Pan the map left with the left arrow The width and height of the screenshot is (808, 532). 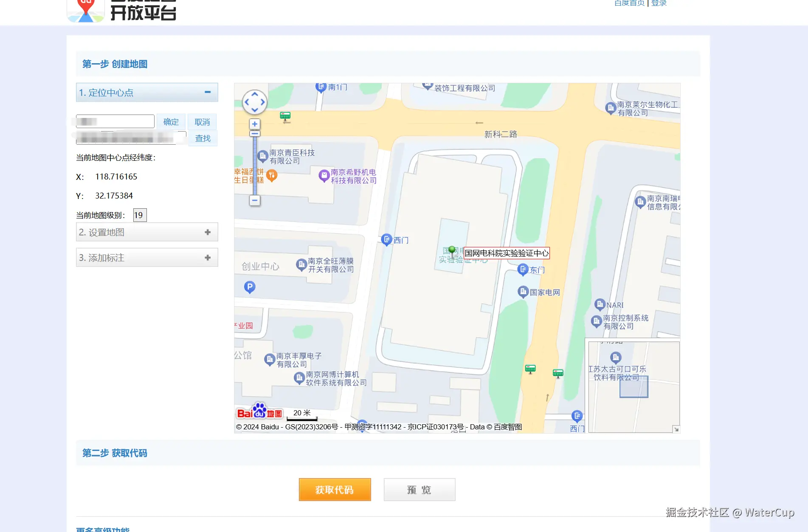pyautogui.click(x=247, y=102)
